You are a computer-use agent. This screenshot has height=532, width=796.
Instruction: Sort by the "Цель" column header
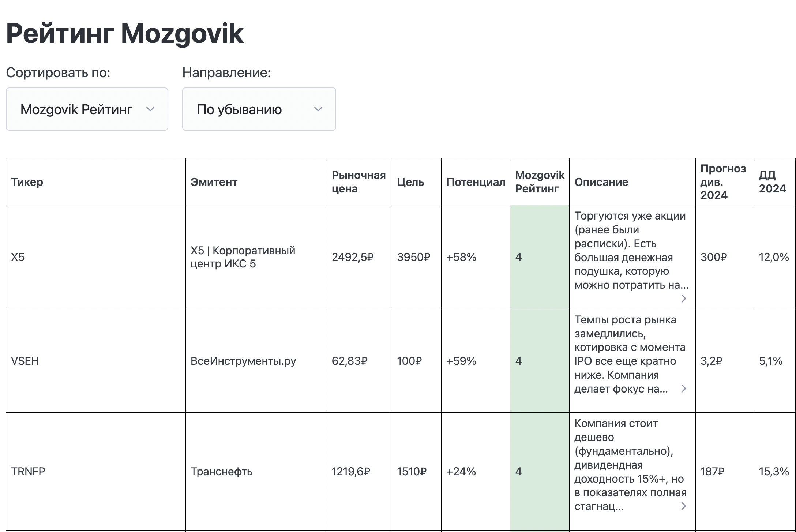(x=410, y=182)
